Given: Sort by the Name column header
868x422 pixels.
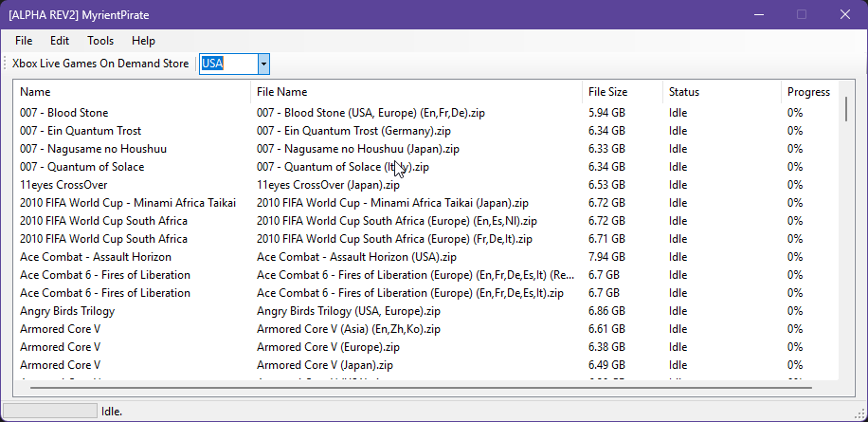Looking at the screenshot, I should tap(134, 92).
